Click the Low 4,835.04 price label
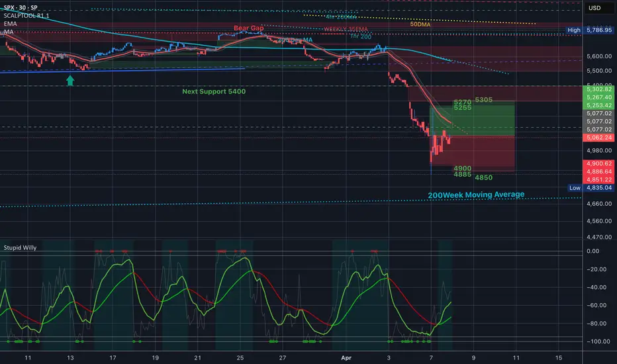 tap(591, 188)
